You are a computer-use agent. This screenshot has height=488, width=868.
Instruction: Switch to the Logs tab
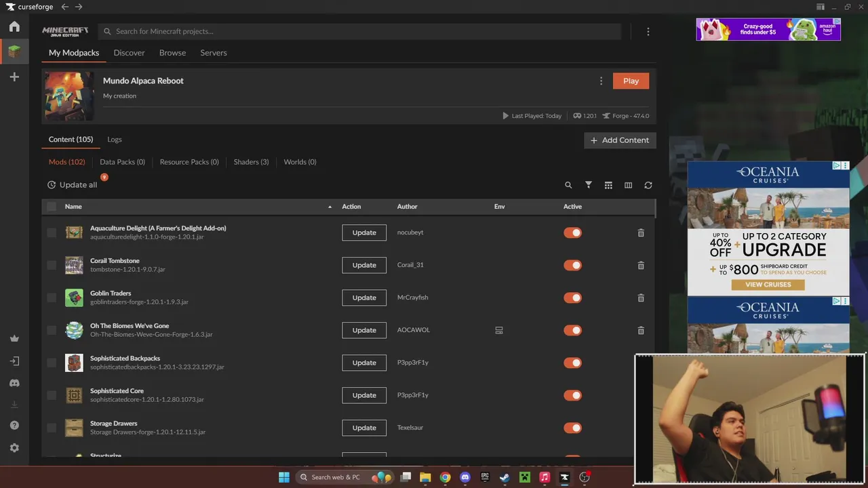point(115,140)
